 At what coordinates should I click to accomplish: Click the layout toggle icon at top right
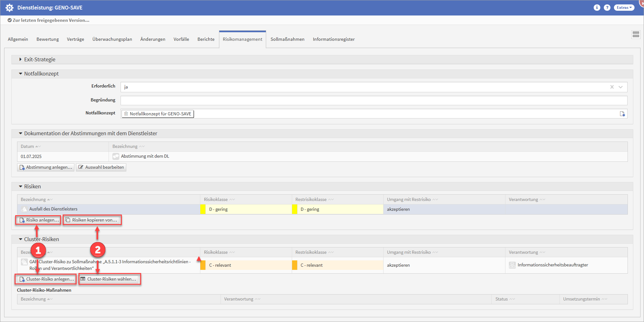click(636, 34)
